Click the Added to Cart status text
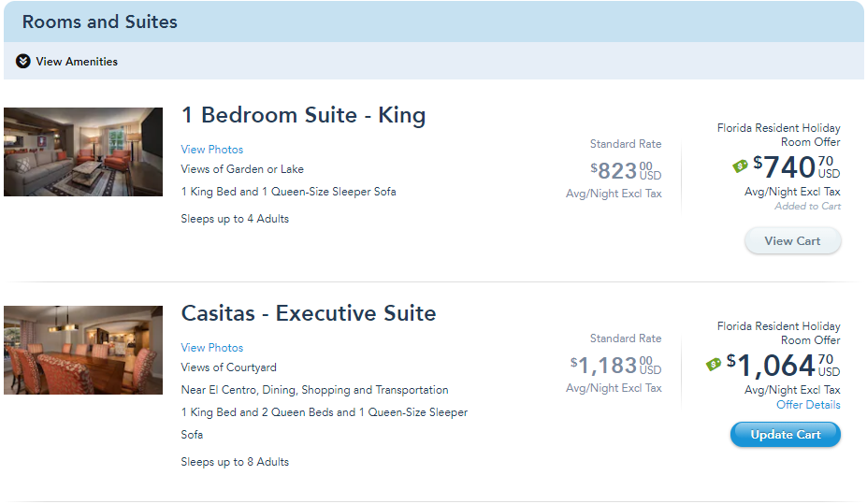This screenshot has width=867, height=504. click(807, 206)
